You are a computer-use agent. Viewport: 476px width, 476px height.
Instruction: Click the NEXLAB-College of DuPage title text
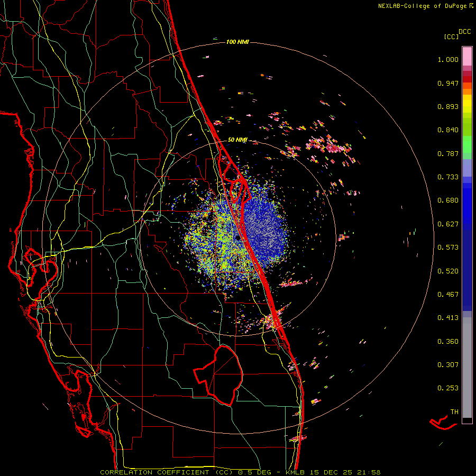point(422,6)
